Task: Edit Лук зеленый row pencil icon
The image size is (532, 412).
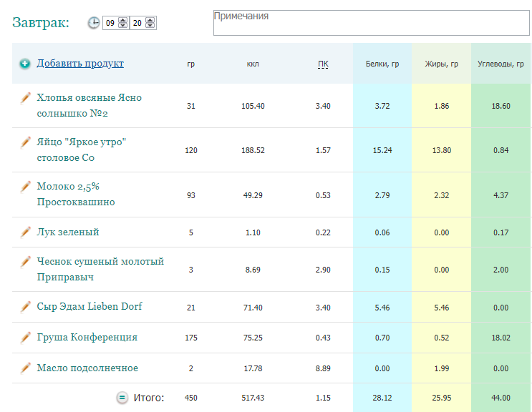Action: point(26,232)
